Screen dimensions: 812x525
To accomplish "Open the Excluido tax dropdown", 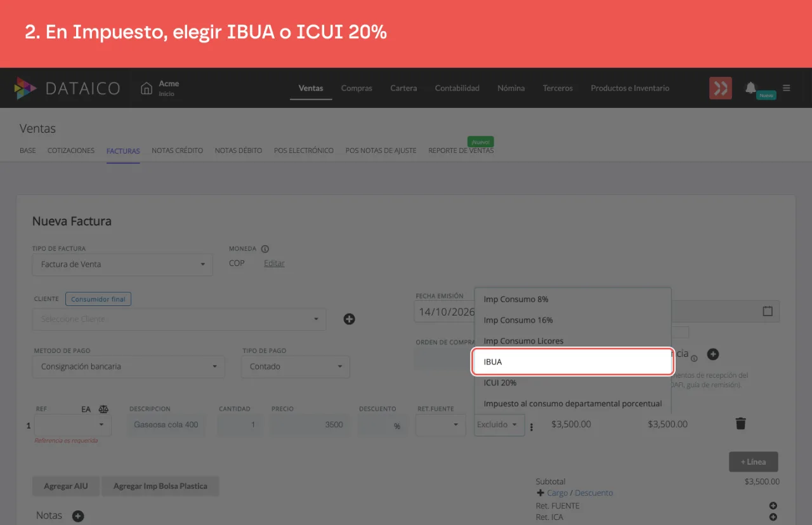I will (499, 425).
